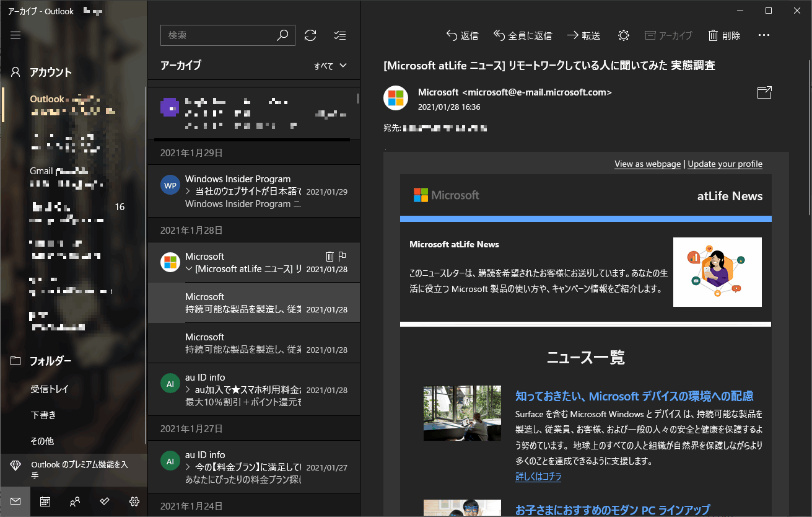This screenshot has height=517, width=812.
Task: Expand the au加入で★スマホ conversation
Action: (189, 390)
